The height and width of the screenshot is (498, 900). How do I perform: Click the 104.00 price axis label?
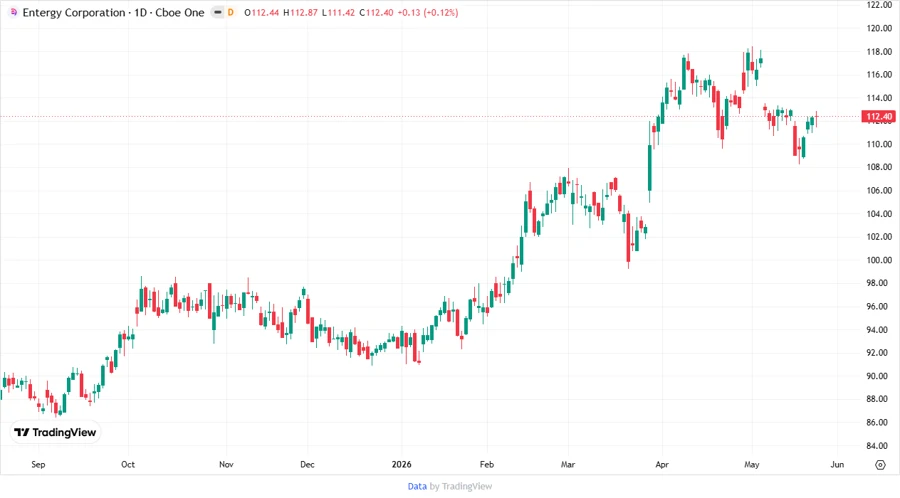(x=879, y=214)
